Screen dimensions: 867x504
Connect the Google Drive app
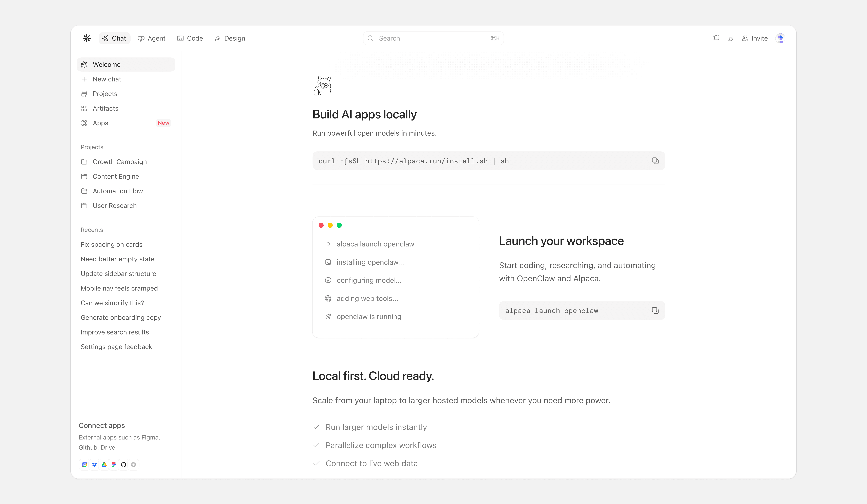click(104, 465)
